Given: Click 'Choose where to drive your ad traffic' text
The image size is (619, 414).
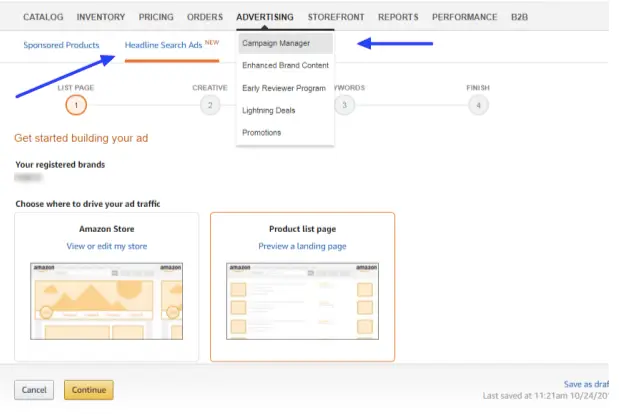Looking at the screenshot, I should point(88,204).
